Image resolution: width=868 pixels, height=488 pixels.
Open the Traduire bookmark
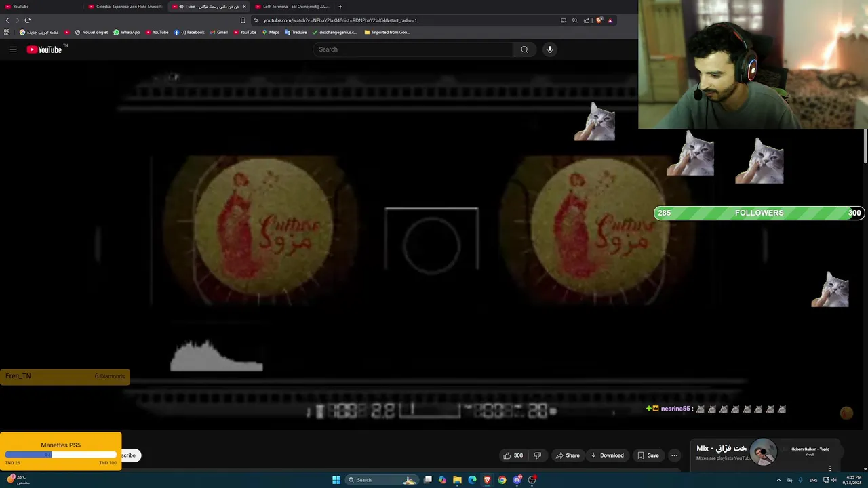(296, 32)
